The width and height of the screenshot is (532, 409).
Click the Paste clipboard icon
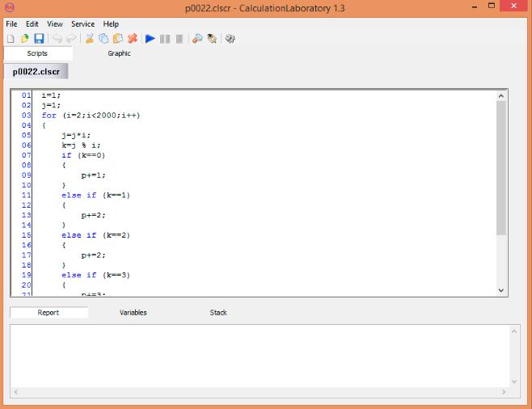click(117, 39)
